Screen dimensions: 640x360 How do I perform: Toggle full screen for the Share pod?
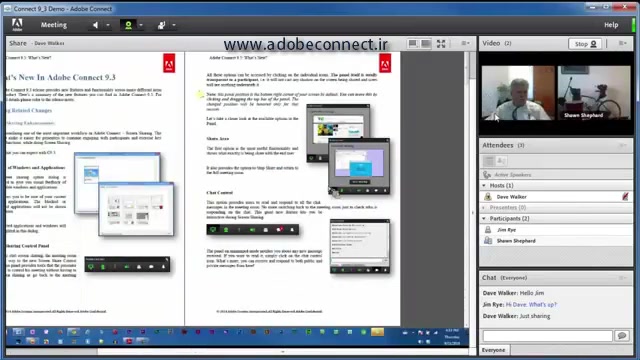(x=441, y=44)
